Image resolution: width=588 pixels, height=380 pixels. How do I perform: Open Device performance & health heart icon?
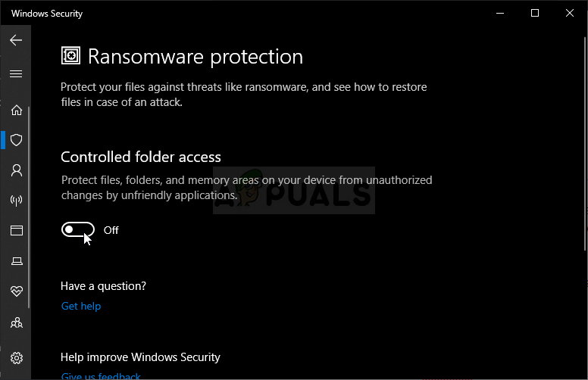click(x=16, y=291)
